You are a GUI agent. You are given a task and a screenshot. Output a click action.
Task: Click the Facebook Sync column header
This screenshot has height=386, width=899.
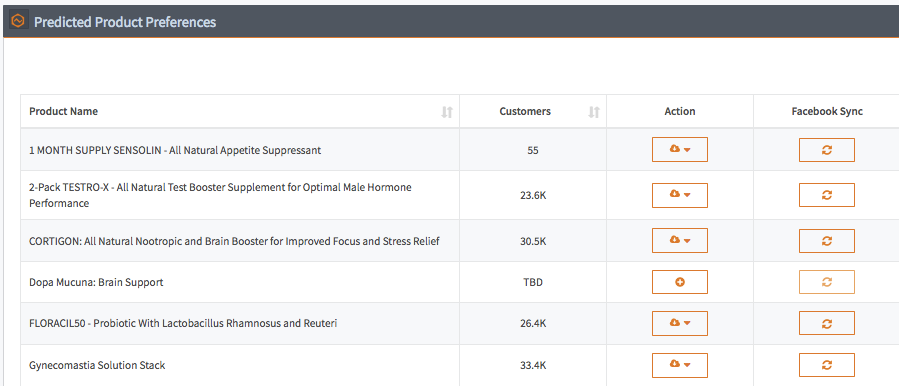click(827, 111)
